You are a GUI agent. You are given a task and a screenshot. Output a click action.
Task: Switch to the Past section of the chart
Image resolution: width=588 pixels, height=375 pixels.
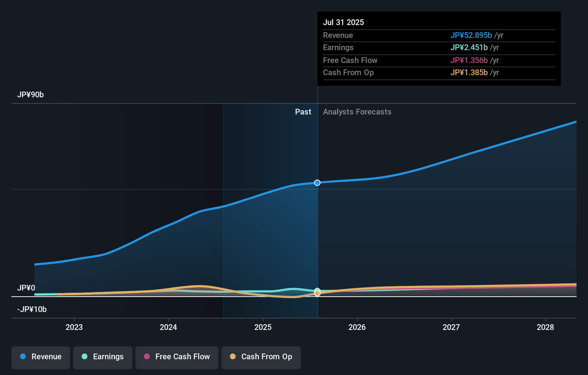coord(303,112)
